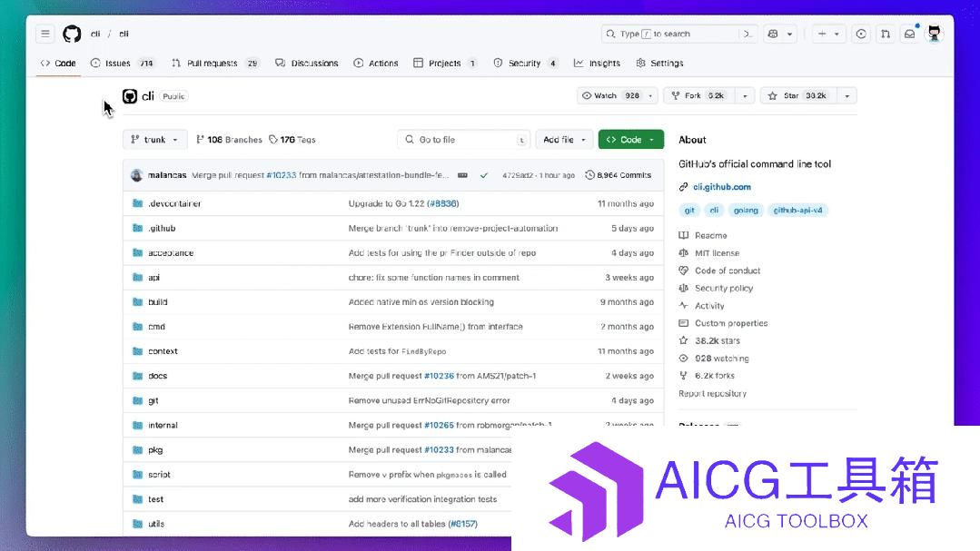Open pull request #10233 in latest commit
This screenshot has width=980, height=551.
pos(282,175)
